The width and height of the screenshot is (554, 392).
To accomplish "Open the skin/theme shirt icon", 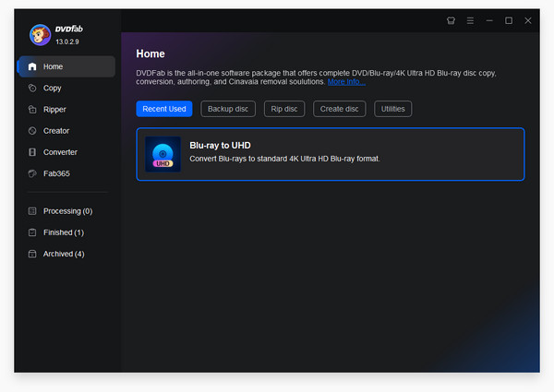I will click(x=451, y=21).
